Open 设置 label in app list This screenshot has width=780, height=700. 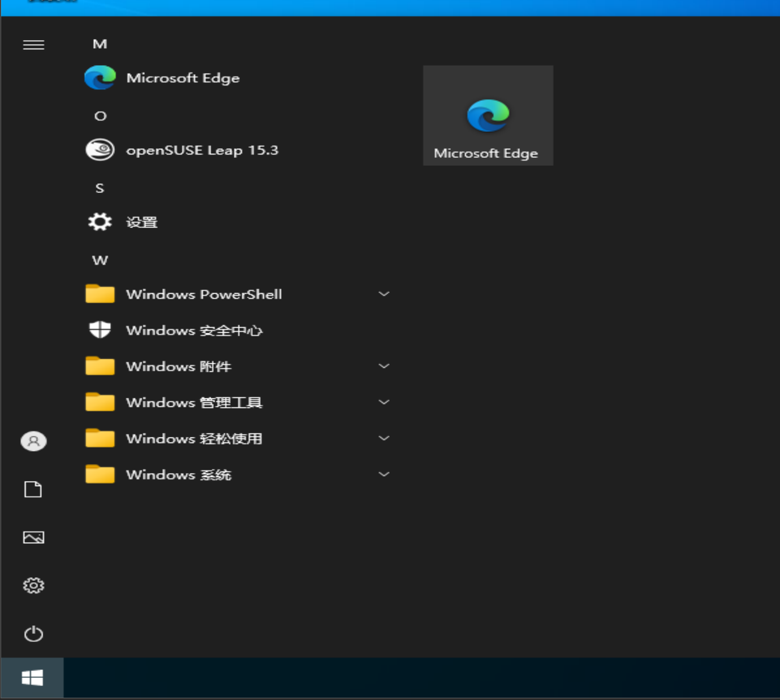point(141,222)
